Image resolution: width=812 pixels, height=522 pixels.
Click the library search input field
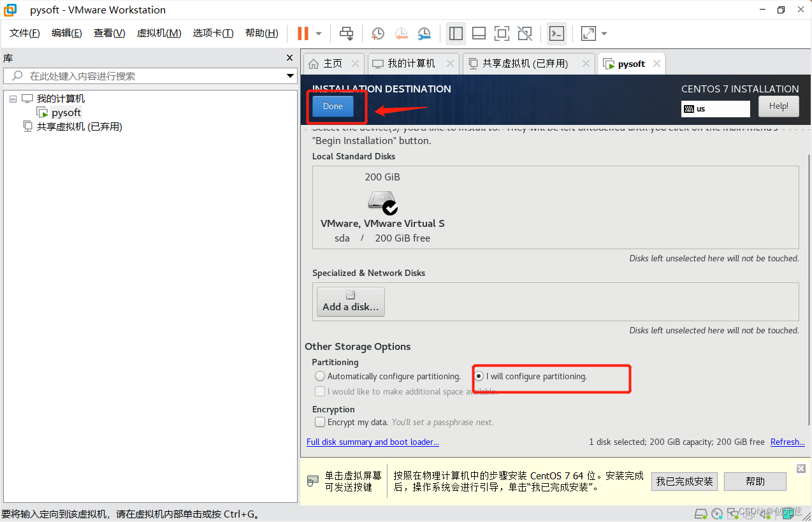(150, 76)
